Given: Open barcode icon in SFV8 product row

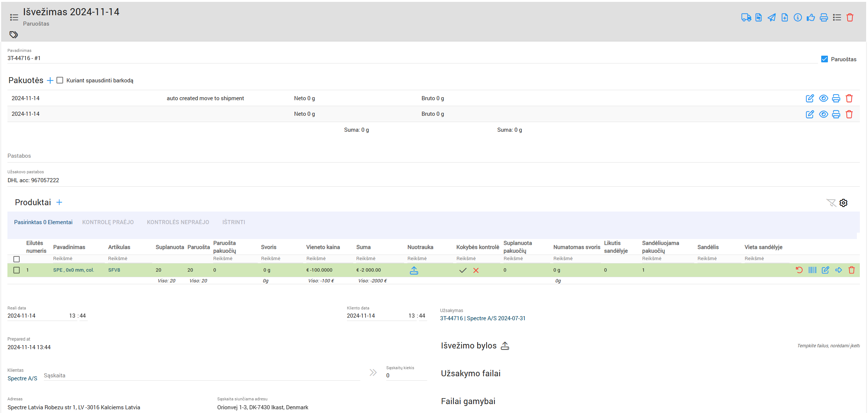Looking at the screenshot, I should 812,270.
